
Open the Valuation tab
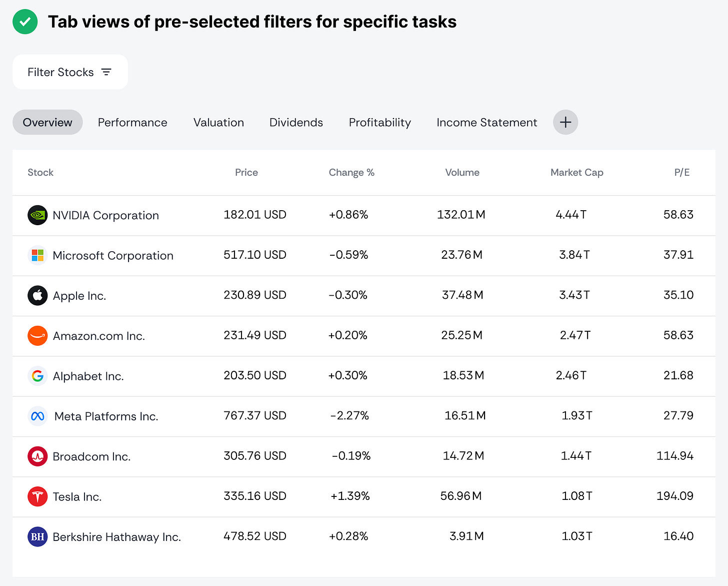point(218,123)
